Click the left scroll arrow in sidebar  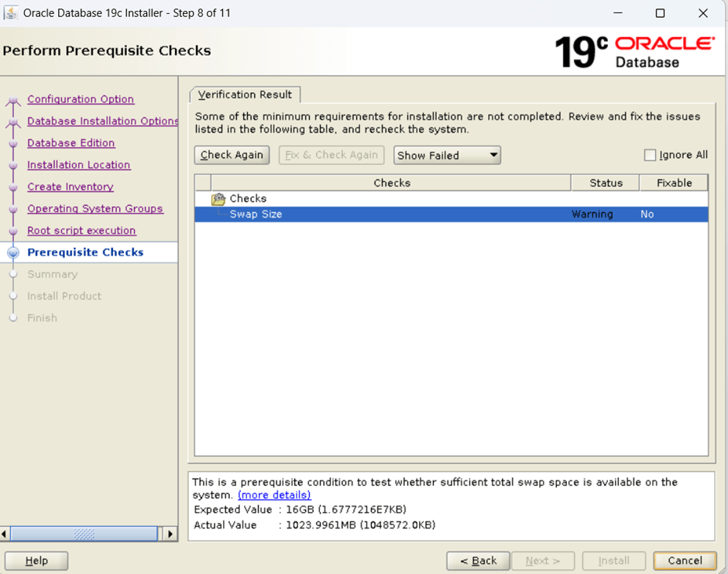tap(6, 534)
